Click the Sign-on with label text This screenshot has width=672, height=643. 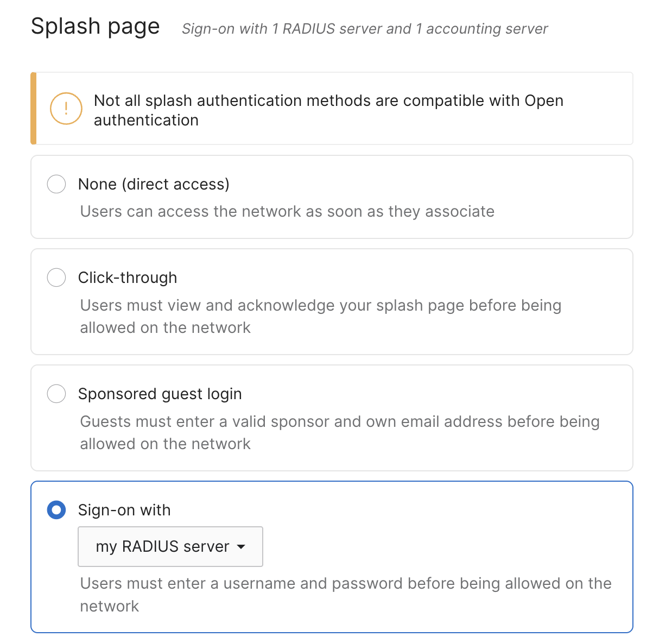click(x=124, y=510)
